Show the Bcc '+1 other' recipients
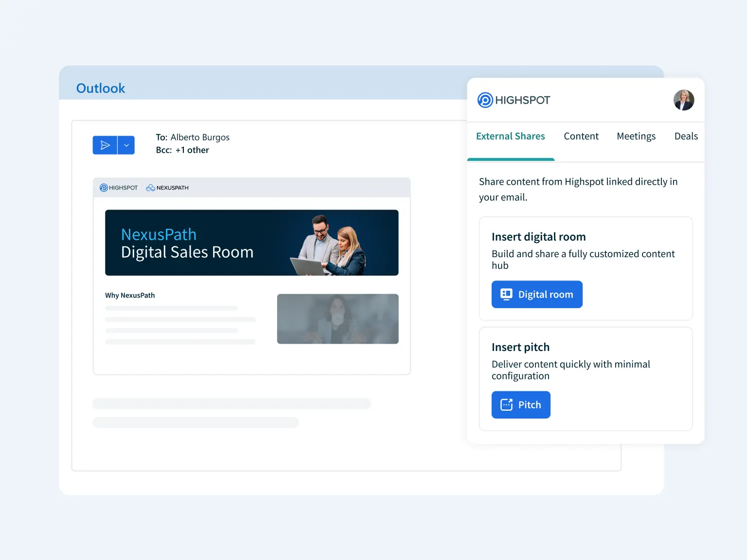 pyautogui.click(x=192, y=150)
